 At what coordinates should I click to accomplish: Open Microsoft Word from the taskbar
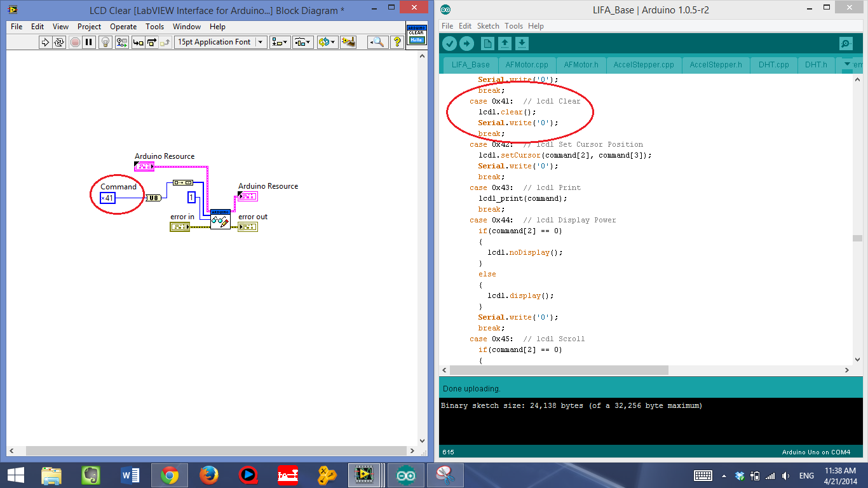pyautogui.click(x=130, y=475)
